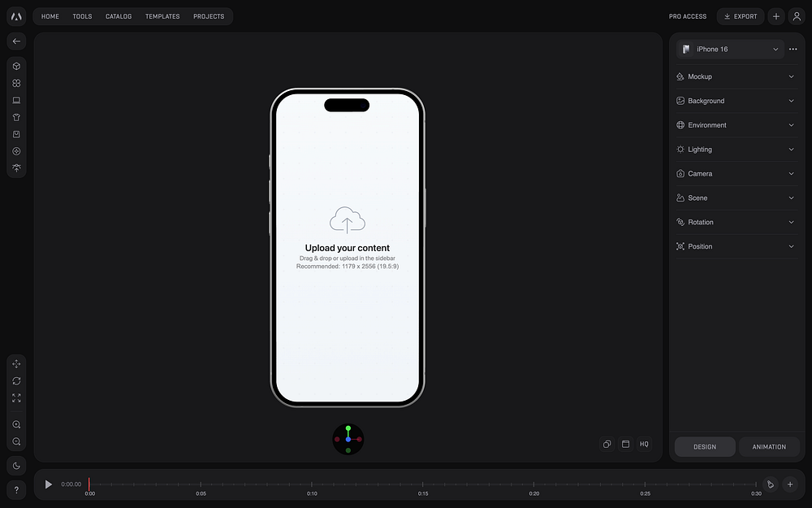Open the Templates menu item
Screen dimensions: 812x508
click(162, 16)
